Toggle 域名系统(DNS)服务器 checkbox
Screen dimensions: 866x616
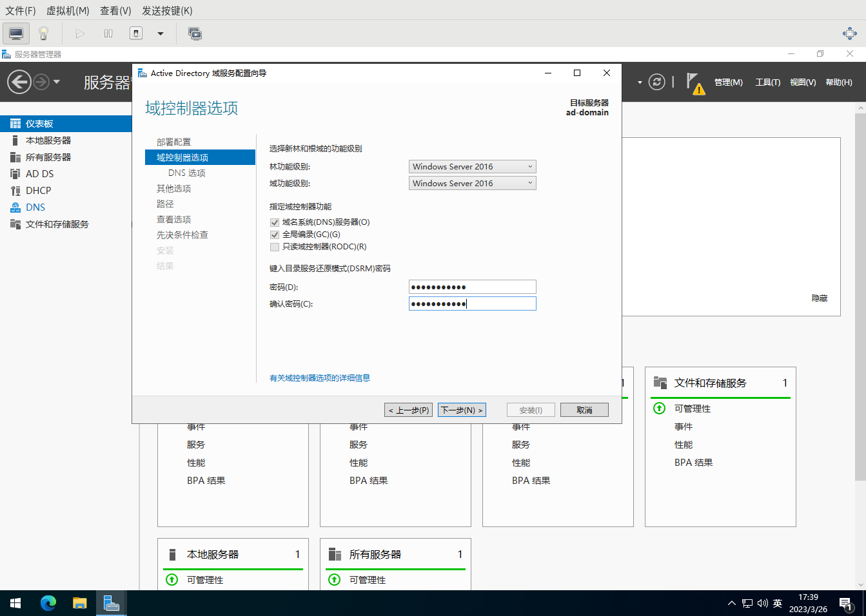(275, 222)
